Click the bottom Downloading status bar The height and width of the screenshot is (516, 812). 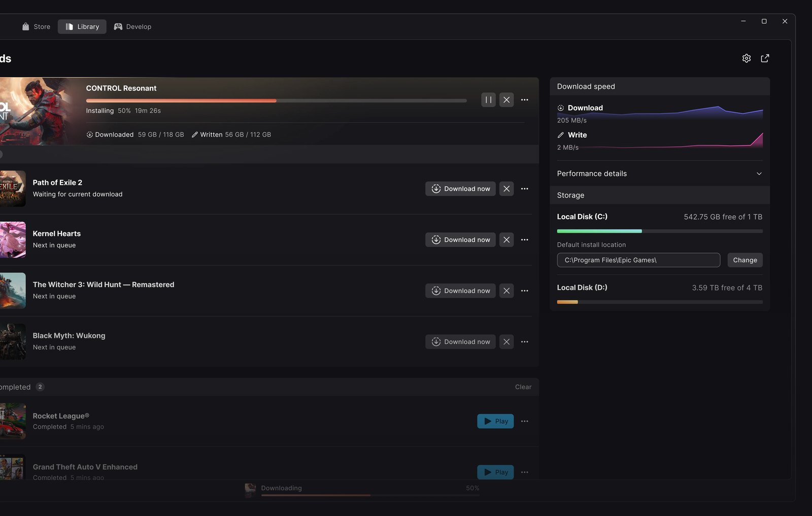[362, 490]
